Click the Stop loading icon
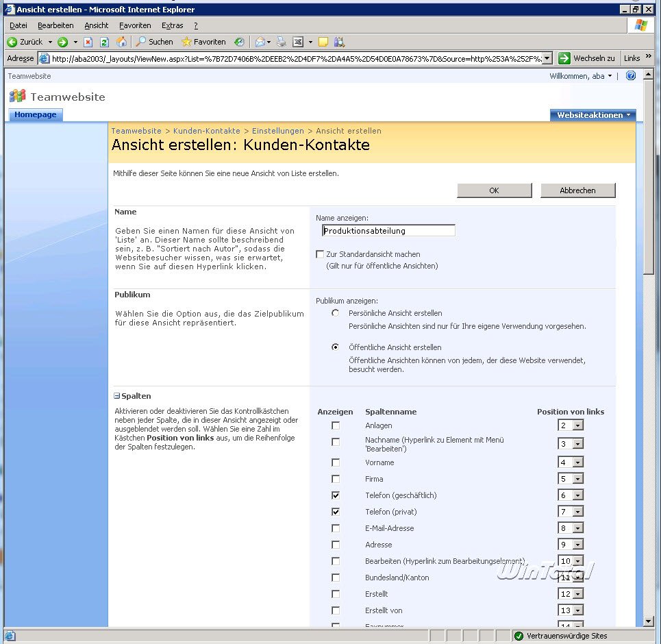Screen dimensions: 661x644 click(88, 42)
